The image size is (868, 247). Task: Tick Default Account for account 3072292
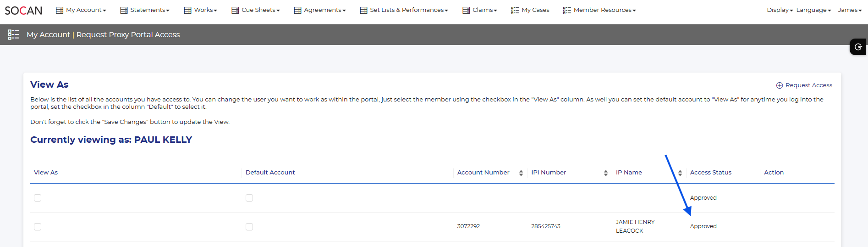249,227
